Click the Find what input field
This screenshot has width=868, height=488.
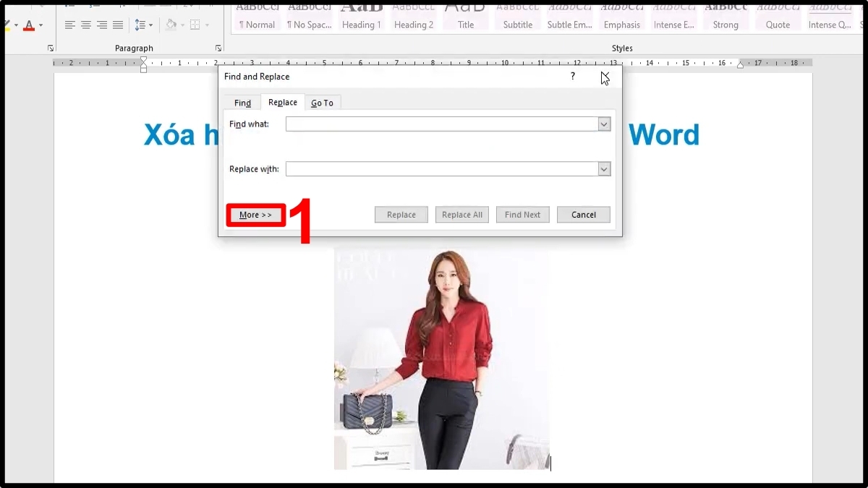coord(442,124)
